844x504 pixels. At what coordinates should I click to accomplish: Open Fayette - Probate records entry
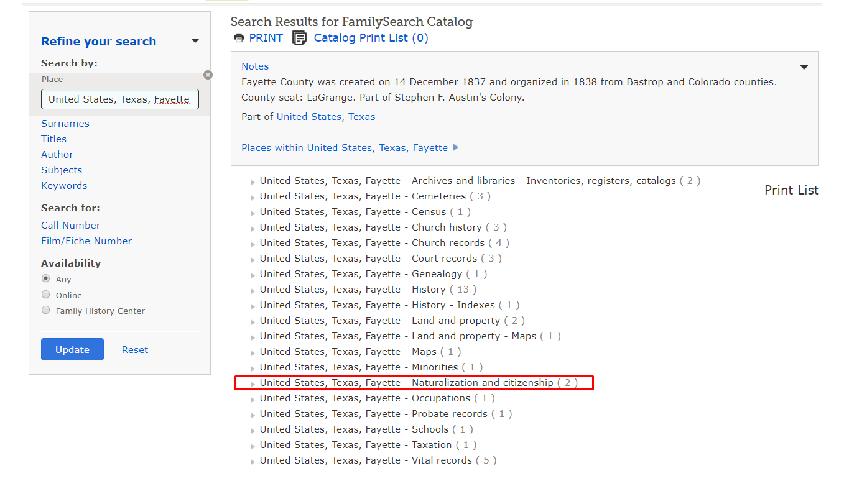[x=386, y=414]
